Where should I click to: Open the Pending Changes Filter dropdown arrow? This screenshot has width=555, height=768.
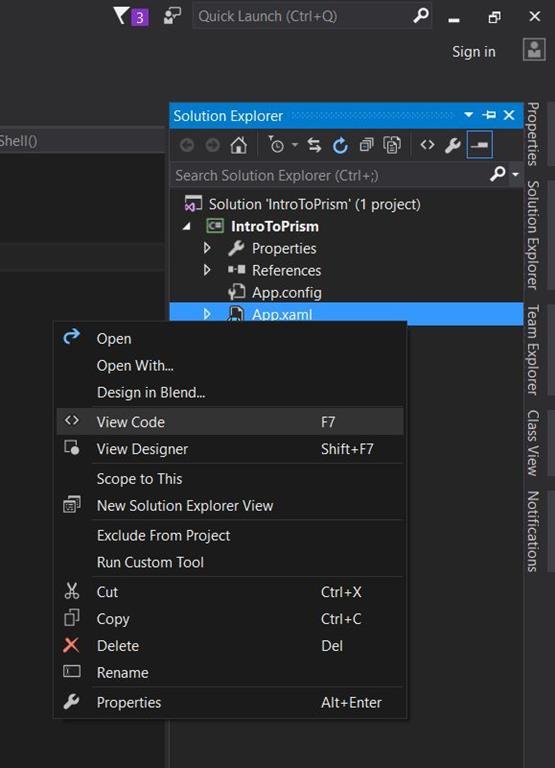pos(295,145)
